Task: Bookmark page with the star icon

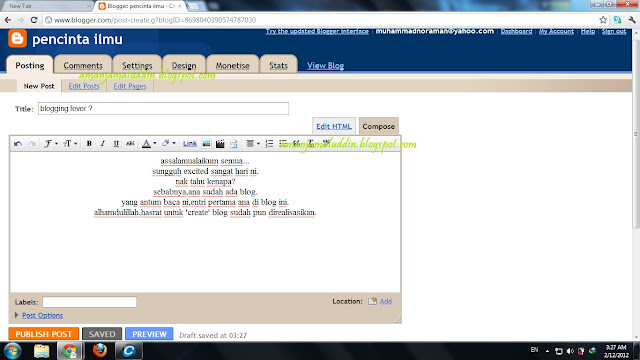Action: pos(603,20)
